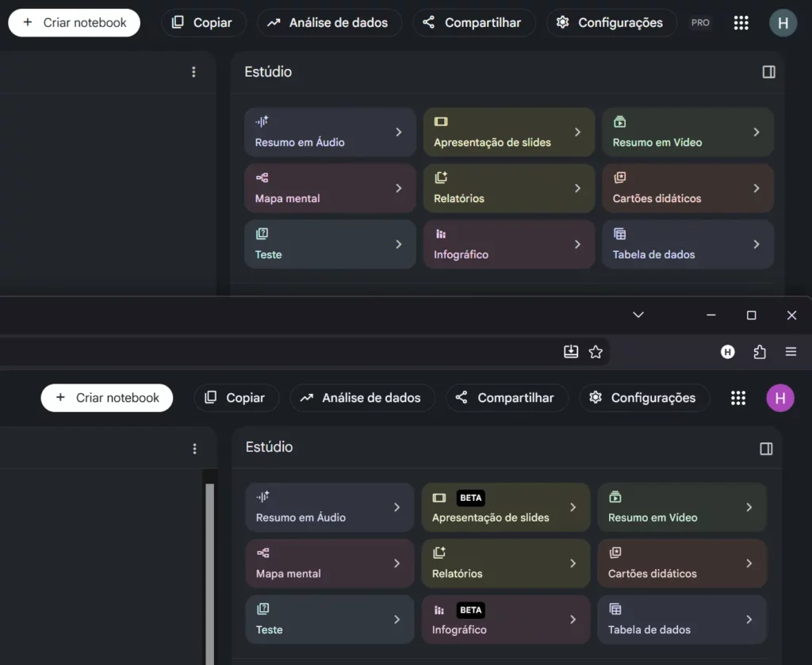Expand Infográfico chevron in the top window
Screen dimensions: 812x665
point(577,244)
